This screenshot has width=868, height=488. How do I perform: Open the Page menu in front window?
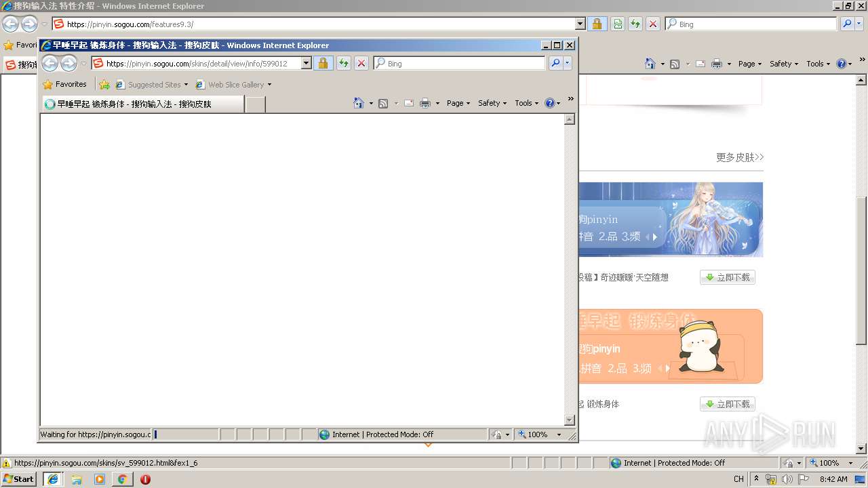pos(458,103)
